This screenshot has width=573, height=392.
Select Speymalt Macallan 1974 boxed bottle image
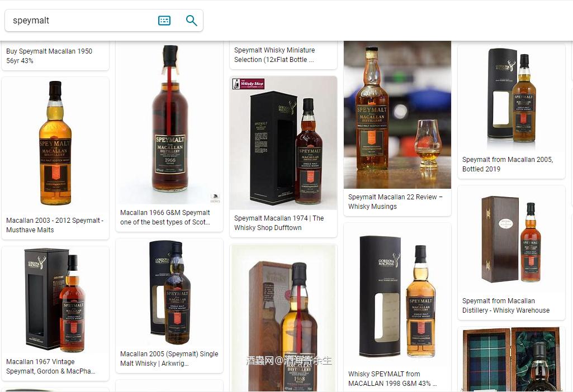click(283, 144)
